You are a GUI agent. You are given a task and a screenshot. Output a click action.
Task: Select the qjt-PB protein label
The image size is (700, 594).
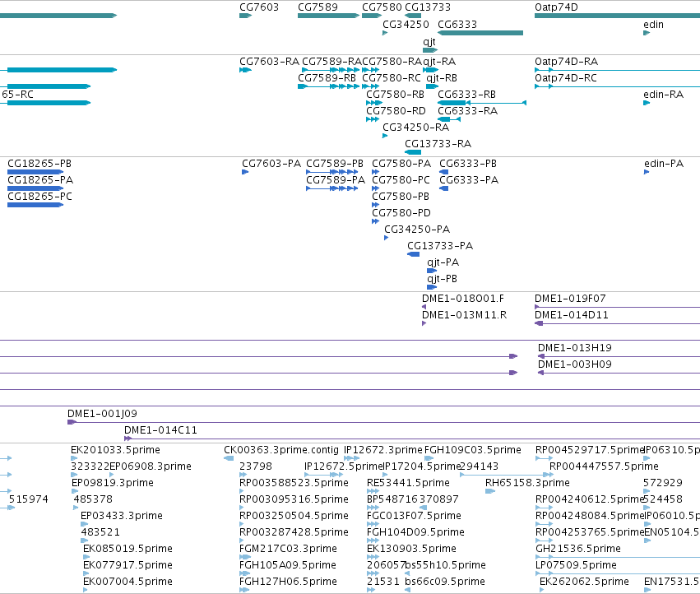click(442, 279)
